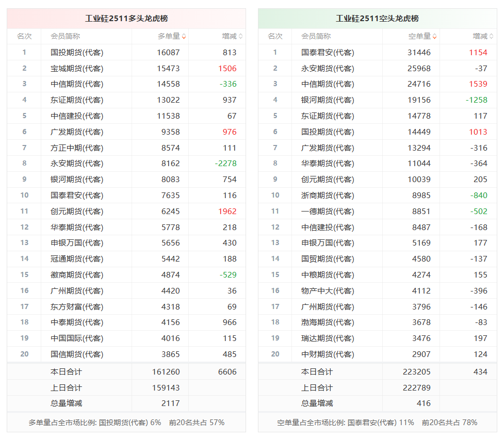
Task: Sort long table by 多单量 arrow icon
Action: pyautogui.click(x=184, y=36)
